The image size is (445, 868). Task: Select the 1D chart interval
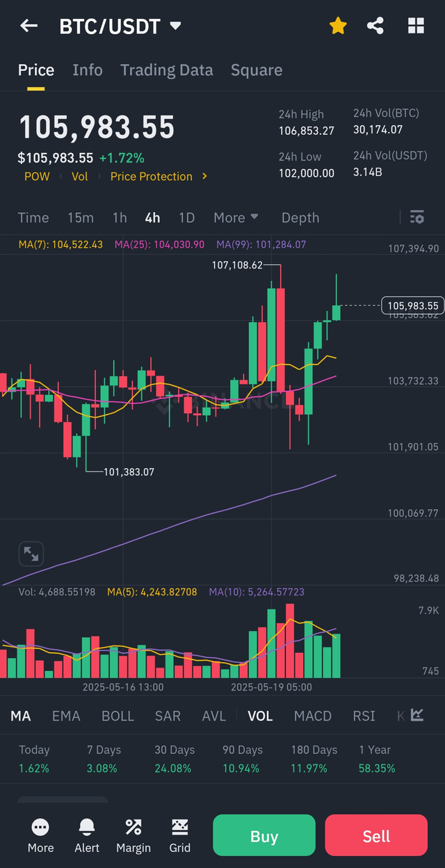pyautogui.click(x=186, y=218)
